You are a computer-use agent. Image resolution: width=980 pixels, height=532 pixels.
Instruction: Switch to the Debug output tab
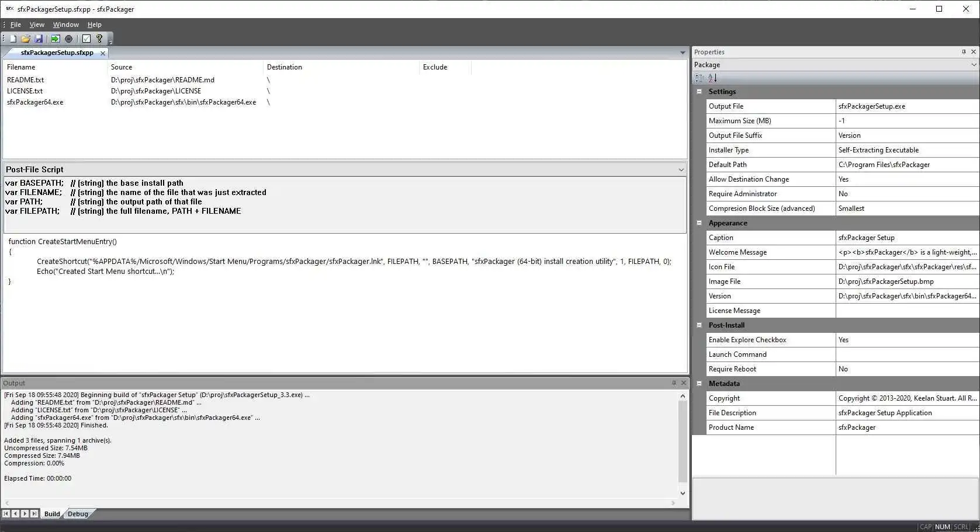pyautogui.click(x=78, y=514)
